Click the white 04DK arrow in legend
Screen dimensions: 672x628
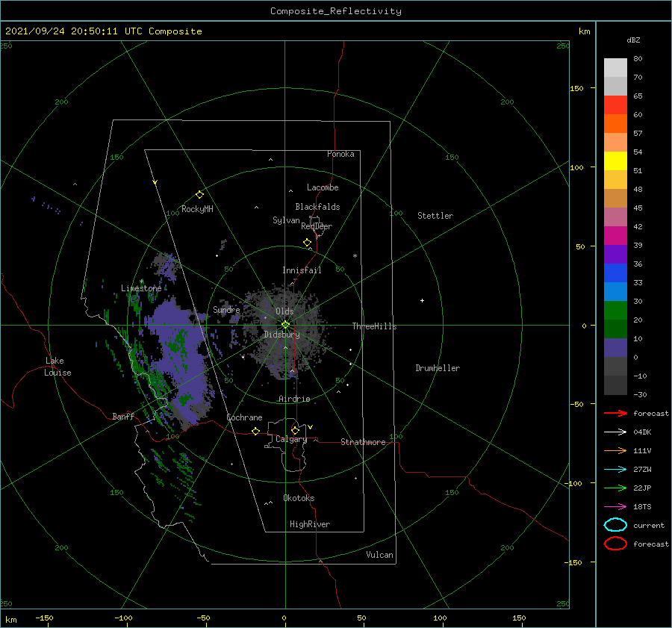615,432
